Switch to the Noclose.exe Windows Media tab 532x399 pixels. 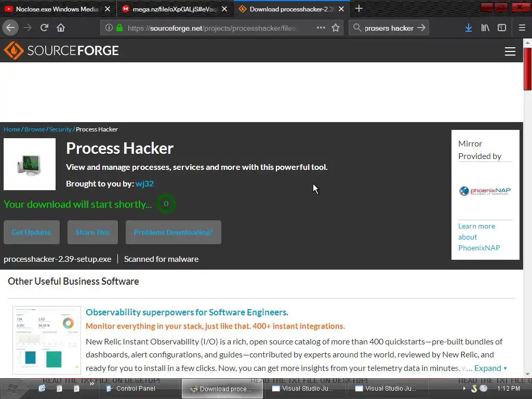point(57,9)
